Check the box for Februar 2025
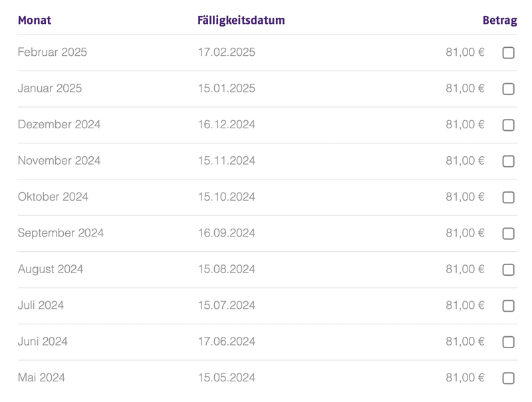Screen dimensions: 532x402 (508, 53)
